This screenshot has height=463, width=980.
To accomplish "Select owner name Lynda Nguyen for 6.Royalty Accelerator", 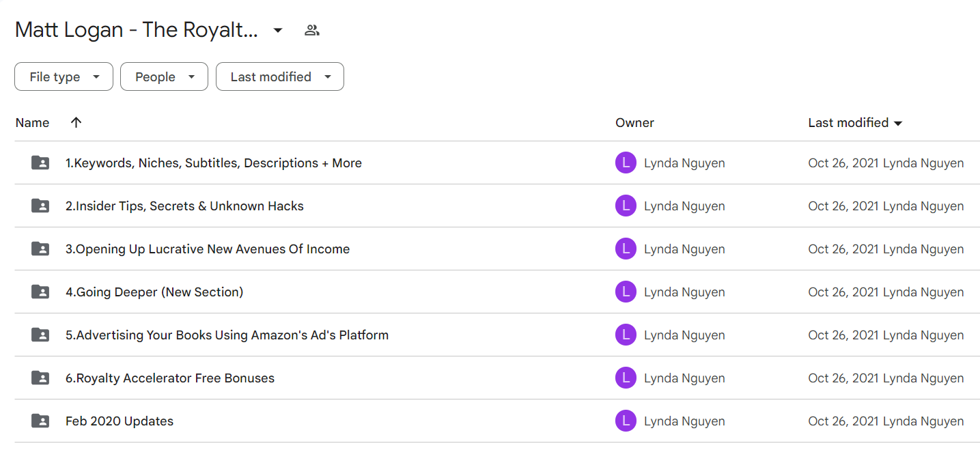I will click(x=684, y=378).
